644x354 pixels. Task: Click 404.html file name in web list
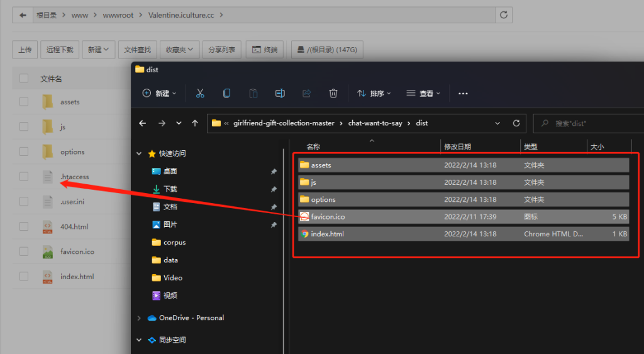pos(74,227)
